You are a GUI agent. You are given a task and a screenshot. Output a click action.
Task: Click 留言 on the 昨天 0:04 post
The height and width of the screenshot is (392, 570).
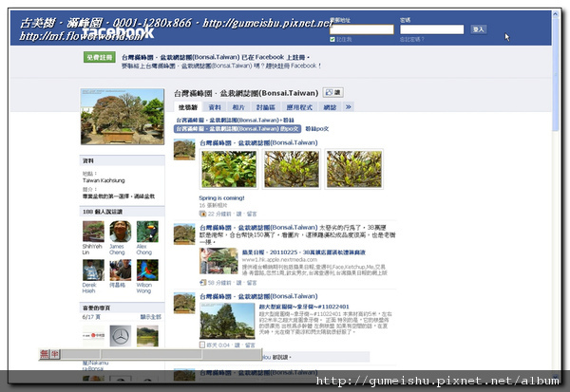pyautogui.click(x=250, y=345)
